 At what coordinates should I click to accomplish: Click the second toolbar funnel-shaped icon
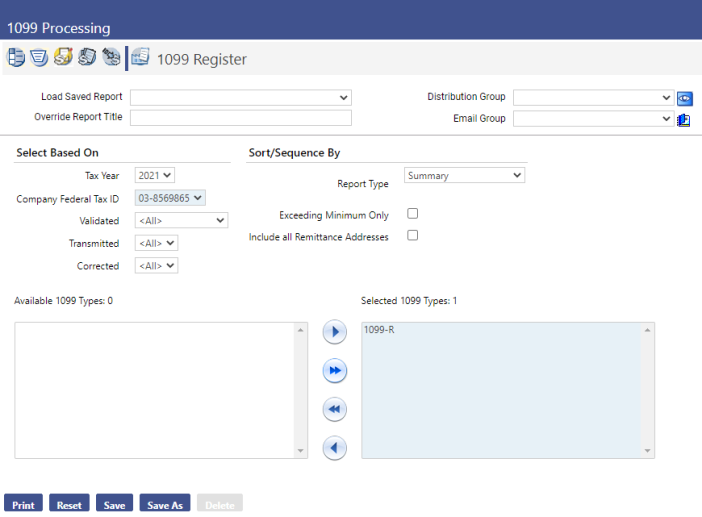39,58
